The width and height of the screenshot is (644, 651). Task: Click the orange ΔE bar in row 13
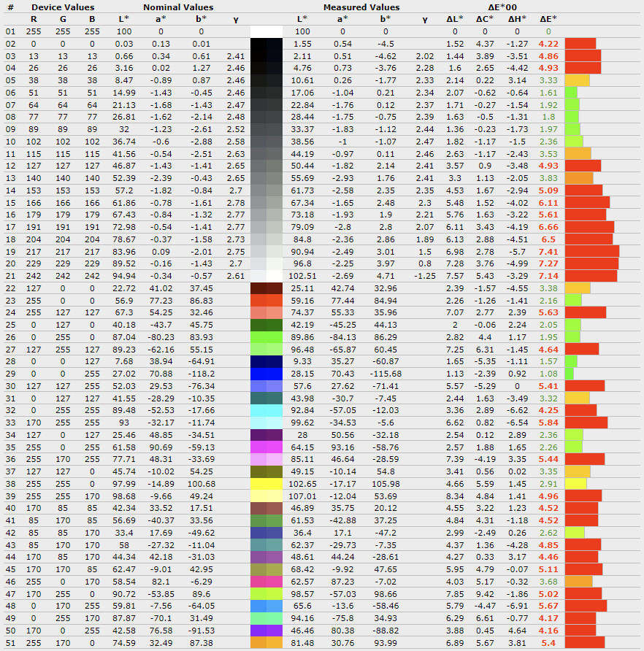[579, 178]
